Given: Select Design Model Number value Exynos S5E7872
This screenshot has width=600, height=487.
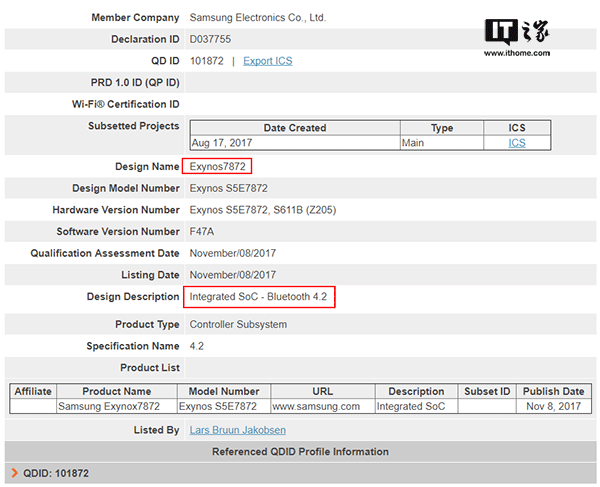Looking at the screenshot, I should (x=228, y=188).
